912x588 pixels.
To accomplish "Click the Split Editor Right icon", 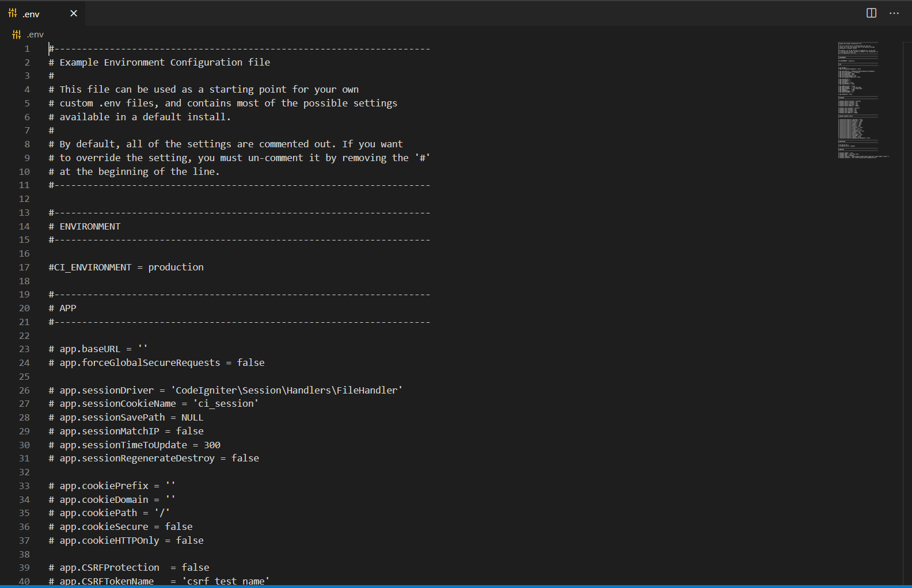I will pyautogui.click(x=871, y=13).
